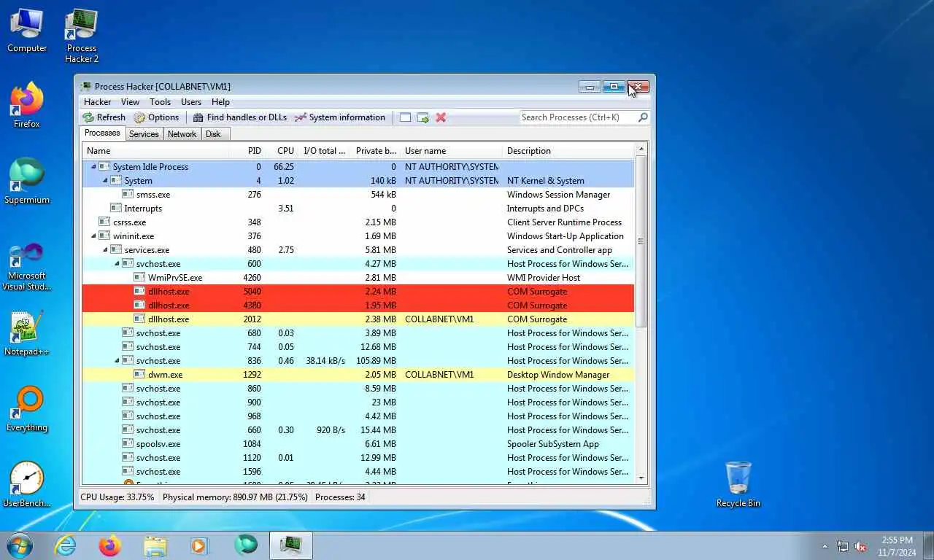
Task: Sort by the Name column header
Action: [155, 151]
